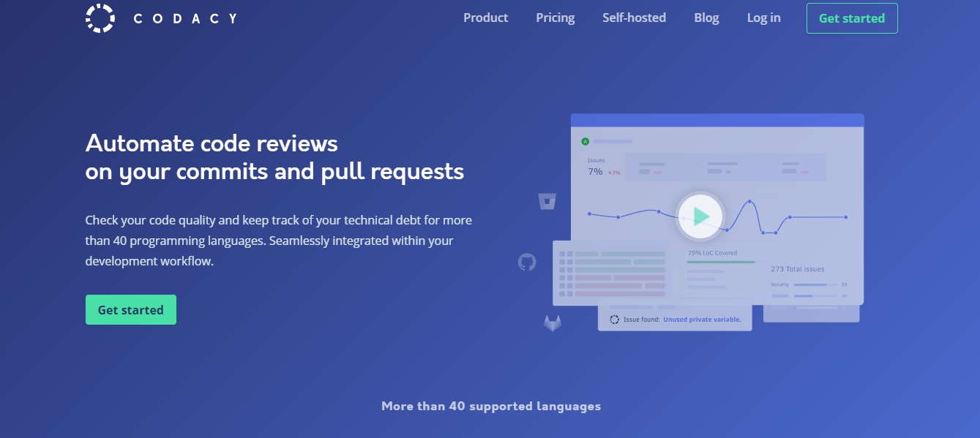Open the Blog link
This screenshot has width=980, height=438.
click(706, 18)
